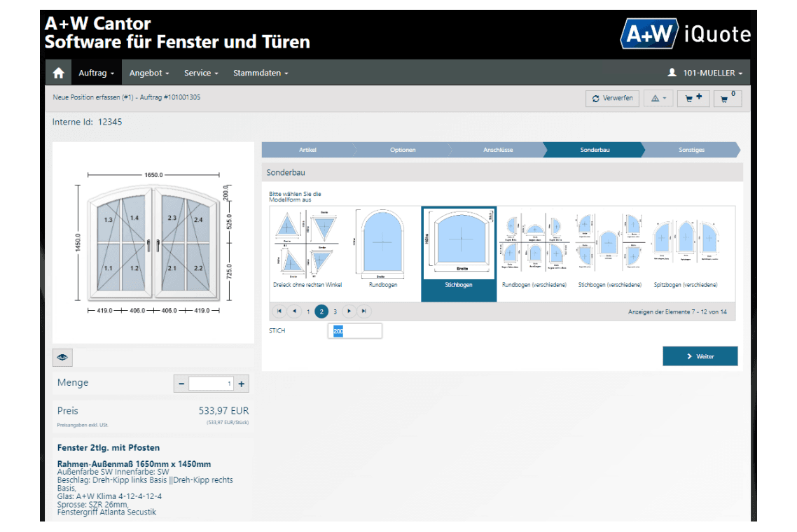
Task: Toggle the eye preview view
Action: [62, 357]
